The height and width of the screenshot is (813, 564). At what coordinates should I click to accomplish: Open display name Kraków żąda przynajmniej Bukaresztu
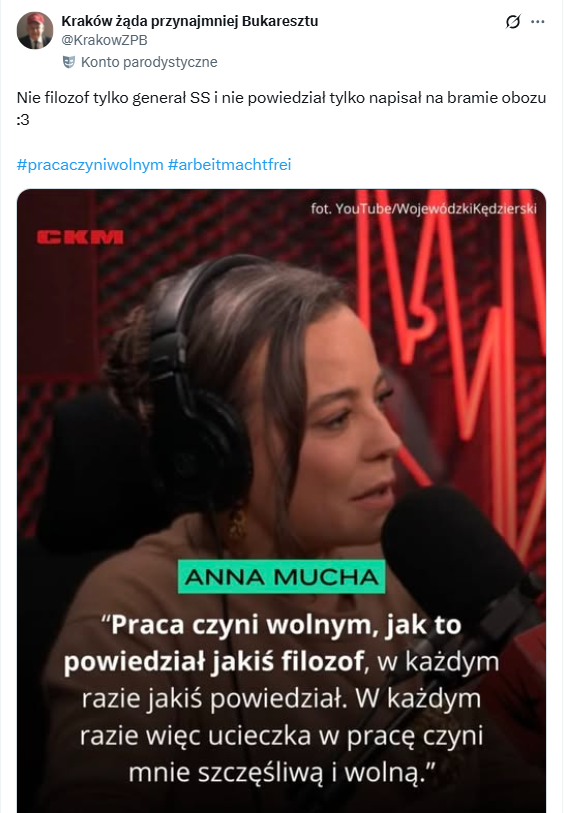190,21
